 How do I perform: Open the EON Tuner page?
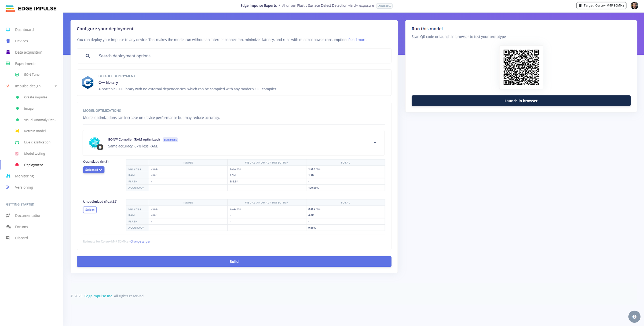[32, 75]
